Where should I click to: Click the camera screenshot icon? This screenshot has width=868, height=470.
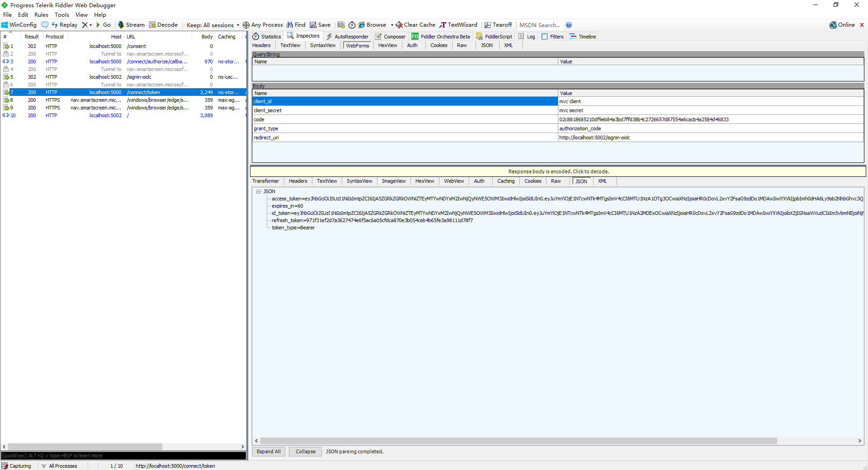click(341, 25)
